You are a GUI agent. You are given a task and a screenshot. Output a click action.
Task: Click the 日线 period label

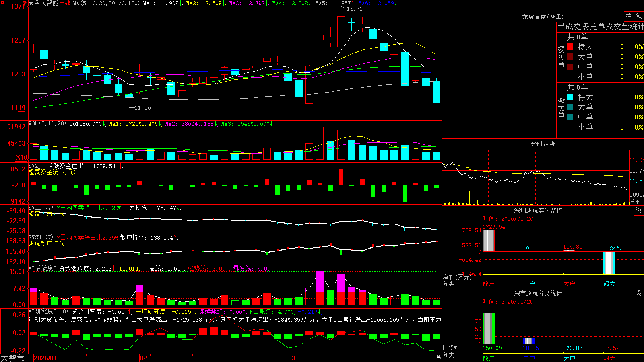click(x=65, y=3)
